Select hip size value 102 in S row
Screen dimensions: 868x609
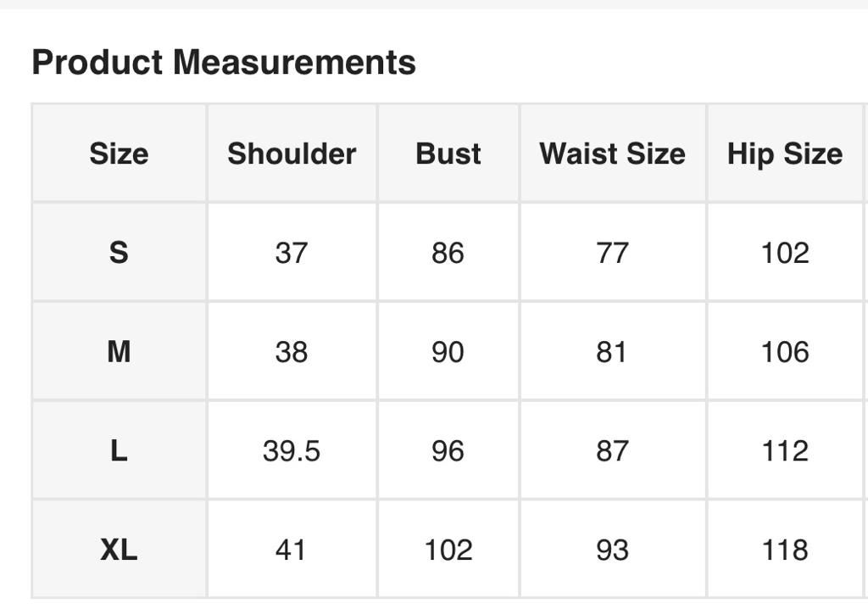click(785, 253)
